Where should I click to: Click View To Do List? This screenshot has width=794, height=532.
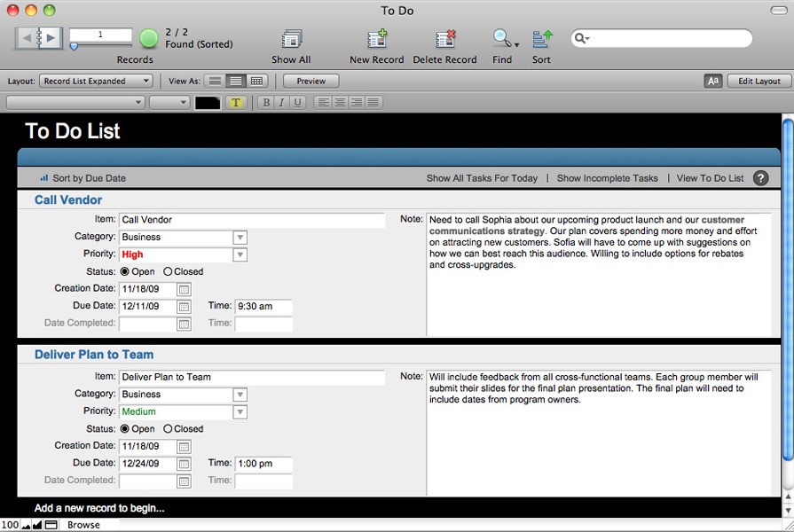[710, 178]
